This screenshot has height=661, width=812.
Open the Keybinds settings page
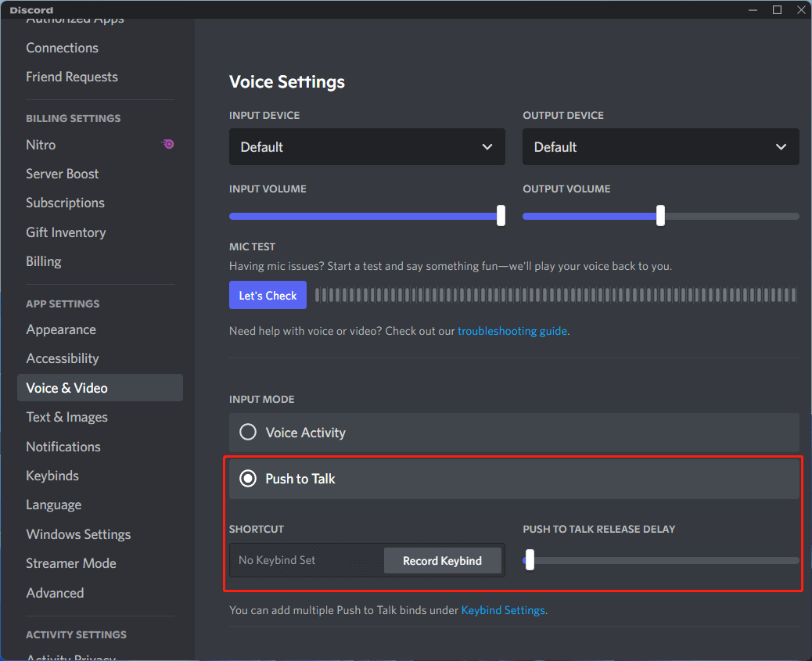52,476
